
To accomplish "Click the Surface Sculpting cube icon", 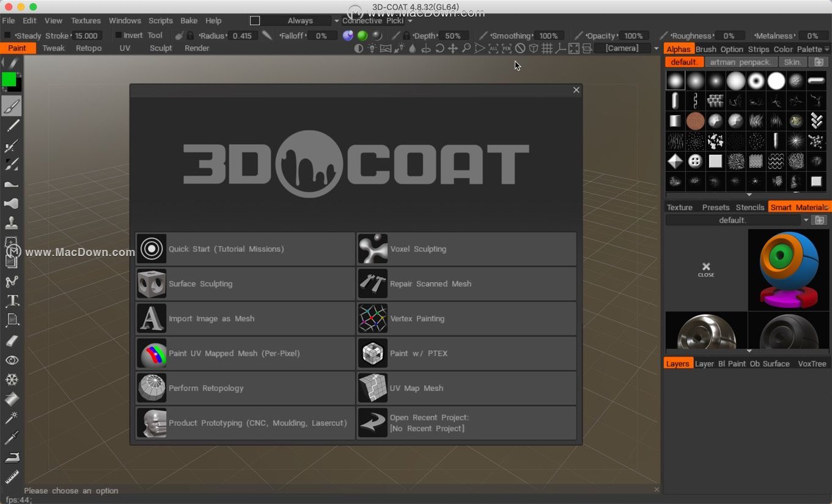I will (x=152, y=283).
